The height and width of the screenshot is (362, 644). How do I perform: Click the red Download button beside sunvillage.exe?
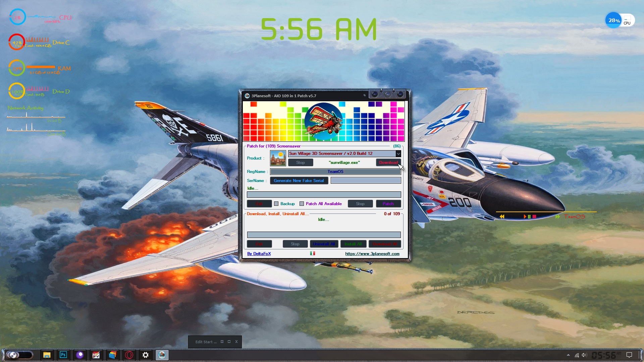[x=388, y=163]
